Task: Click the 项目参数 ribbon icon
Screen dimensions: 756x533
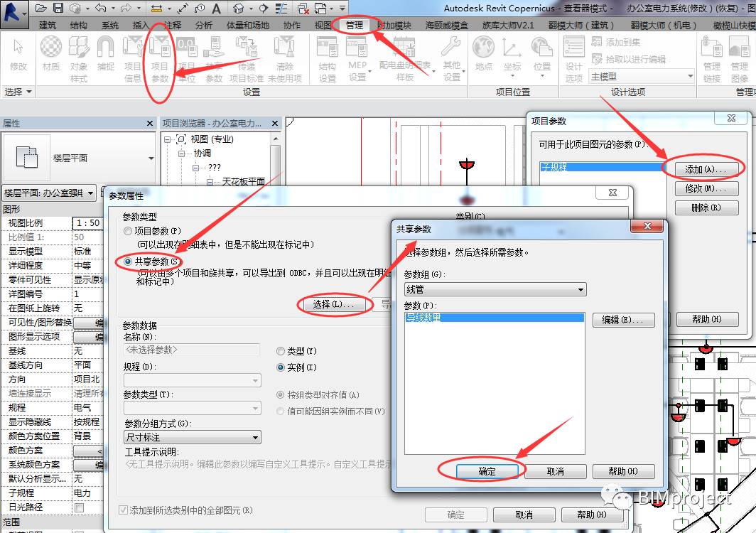Action: 160,59
